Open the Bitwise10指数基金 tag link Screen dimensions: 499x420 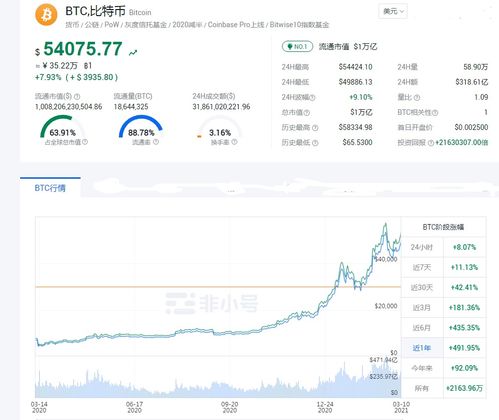point(299,25)
